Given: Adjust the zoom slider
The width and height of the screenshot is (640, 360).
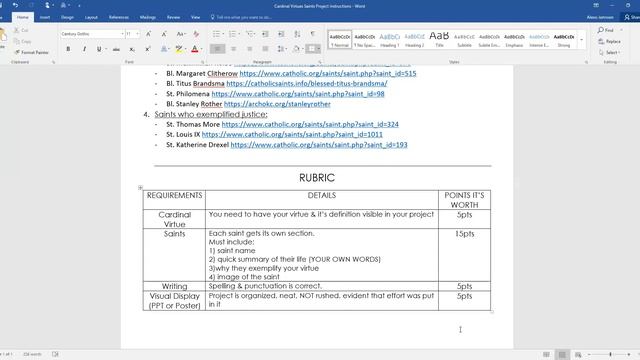Looking at the screenshot, I should pyautogui.click(x=610, y=355).
